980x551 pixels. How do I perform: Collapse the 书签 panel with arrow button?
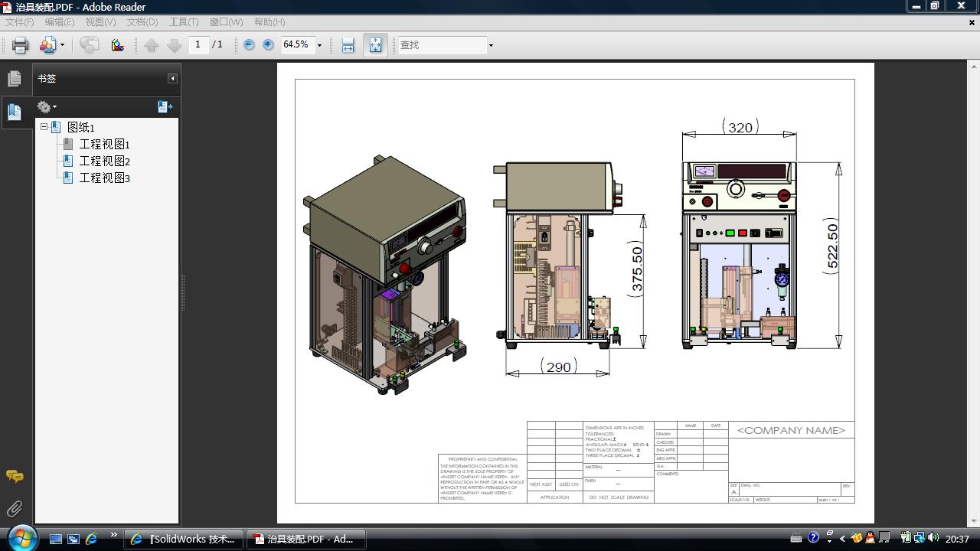[172, 79]
